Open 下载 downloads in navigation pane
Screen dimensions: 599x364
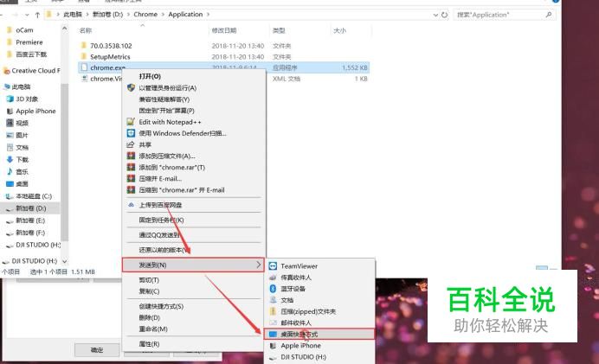[22, 159]
